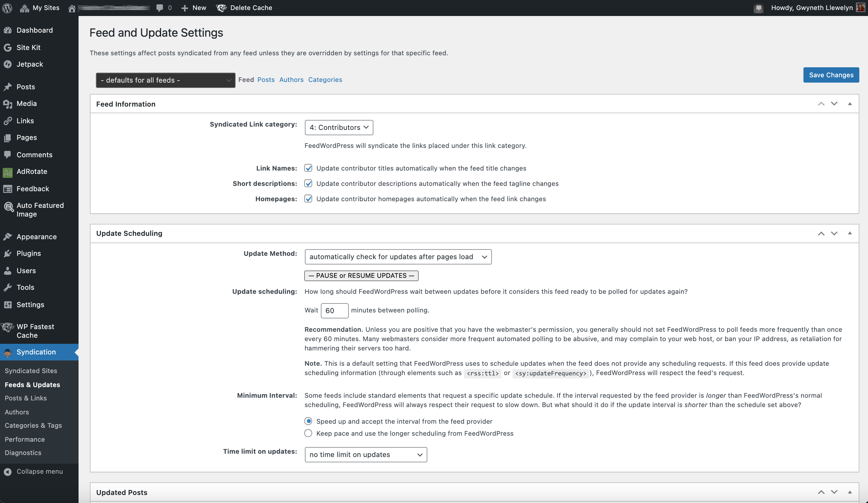
Task: Click the Save Changes button
Action: (831, 75)
